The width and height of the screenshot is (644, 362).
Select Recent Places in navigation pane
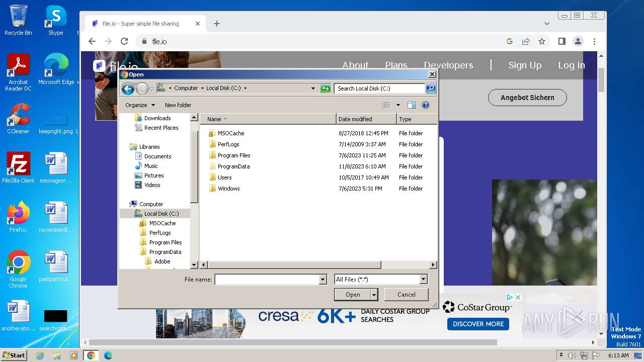point(161,128)
